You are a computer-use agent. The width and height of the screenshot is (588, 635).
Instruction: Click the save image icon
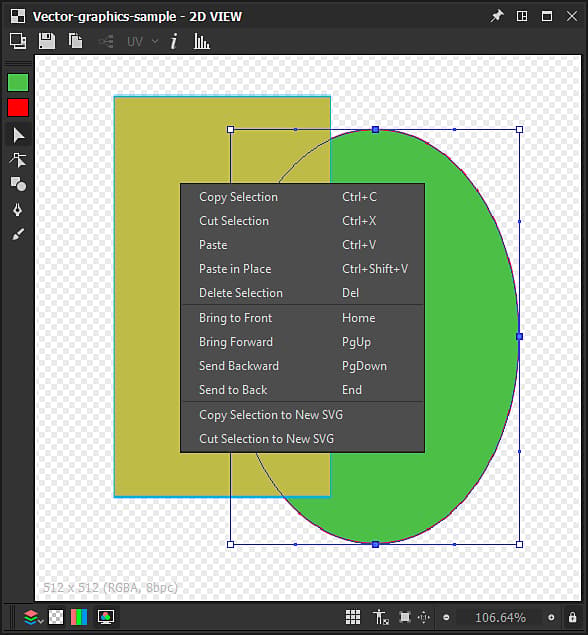tap(47, 41)
